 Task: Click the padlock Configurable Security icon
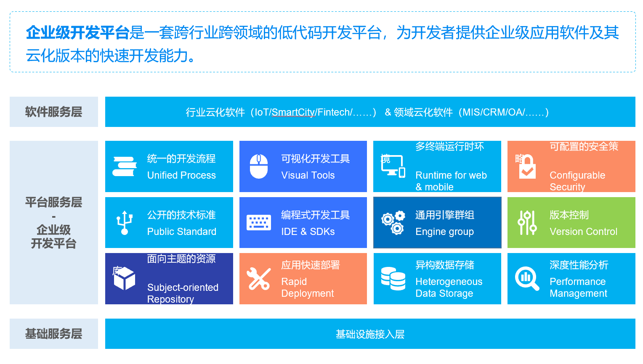click(x=527, y=166)
